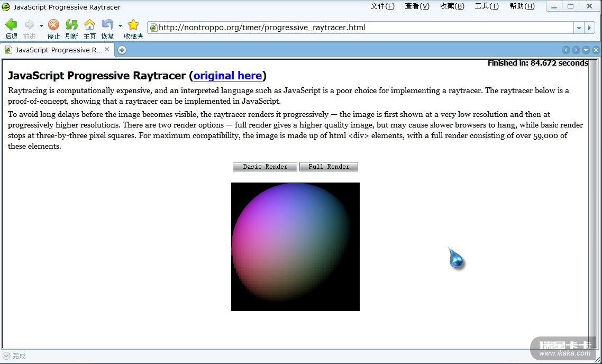Viewport: 602px width, 364px height.
Task: Click the Go arrow beside address bar
Action: 590,28
